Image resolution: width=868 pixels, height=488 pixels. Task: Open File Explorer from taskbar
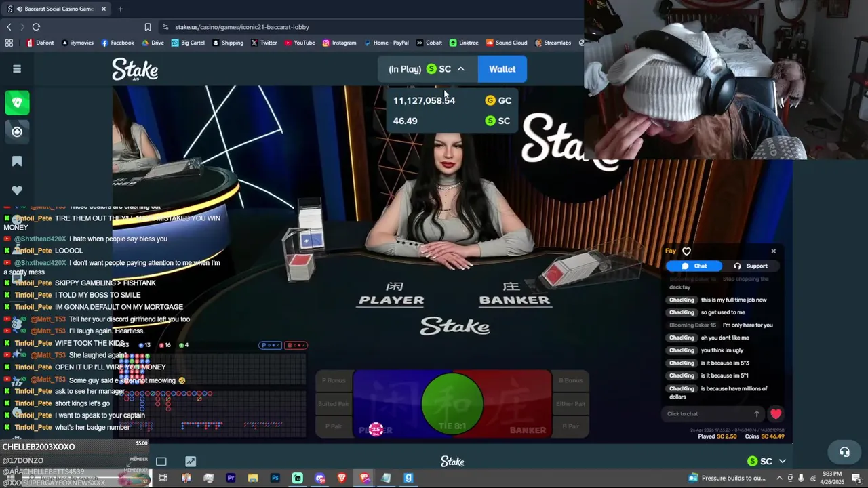(252, 478)
